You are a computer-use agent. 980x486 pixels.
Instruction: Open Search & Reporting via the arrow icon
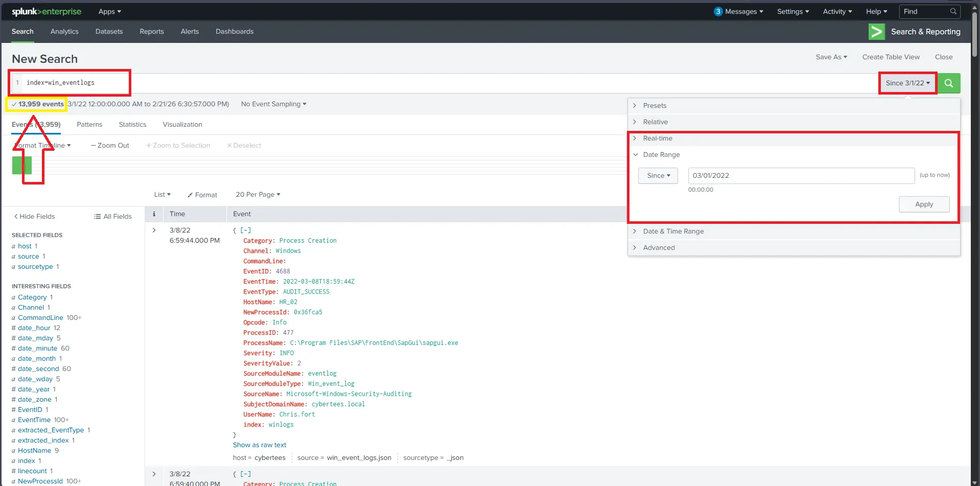pos(876,31)
